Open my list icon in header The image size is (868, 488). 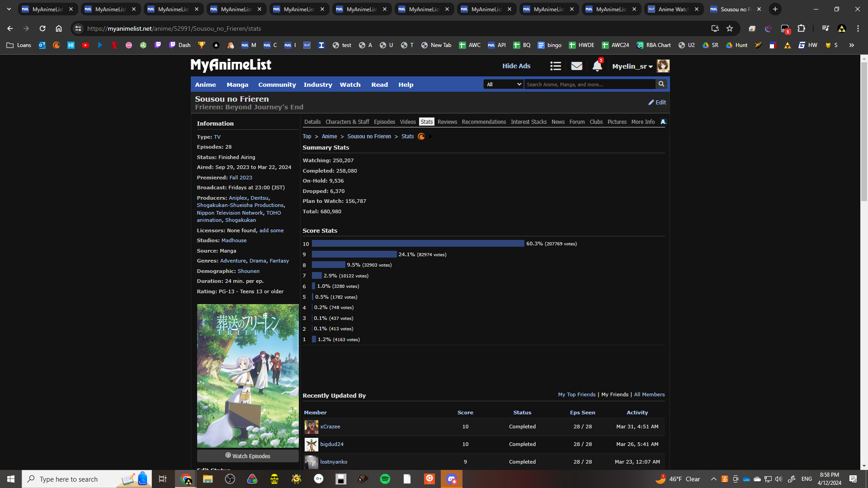coord(556,66)
